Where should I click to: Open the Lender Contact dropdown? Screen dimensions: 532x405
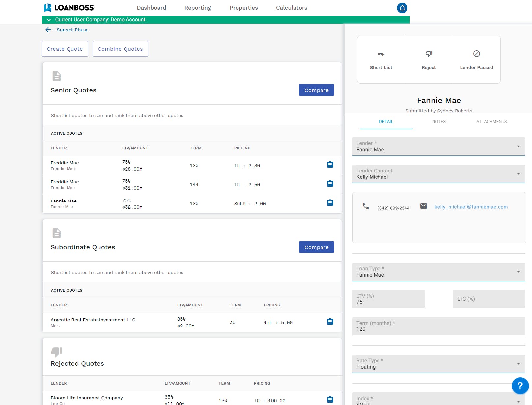439,174
